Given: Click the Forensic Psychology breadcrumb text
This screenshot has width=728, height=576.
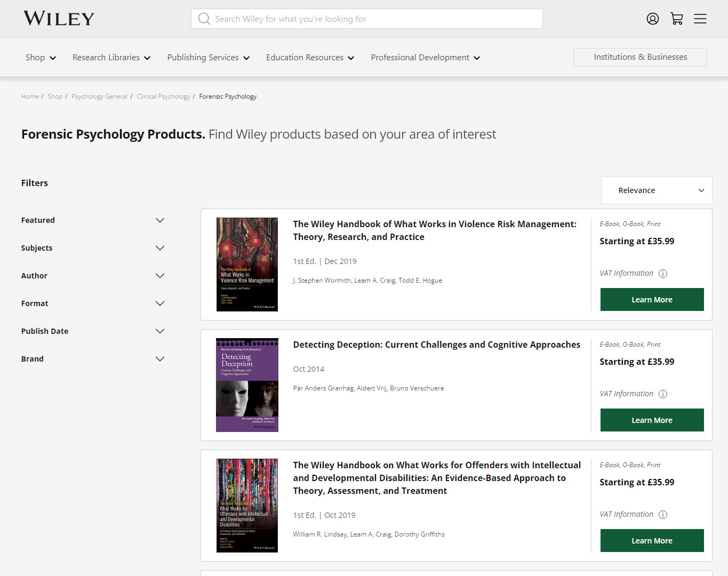Looking at the screenshot, I should 228,97.
